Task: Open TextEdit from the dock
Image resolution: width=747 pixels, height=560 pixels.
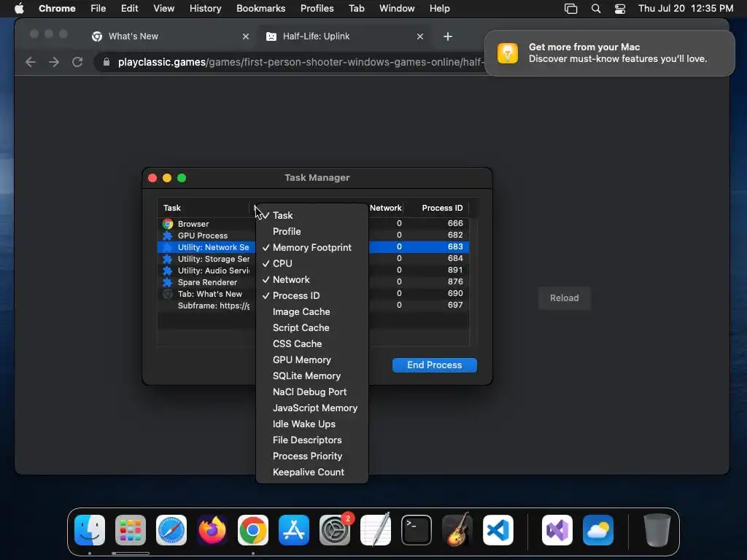Action: coord(376,530)
